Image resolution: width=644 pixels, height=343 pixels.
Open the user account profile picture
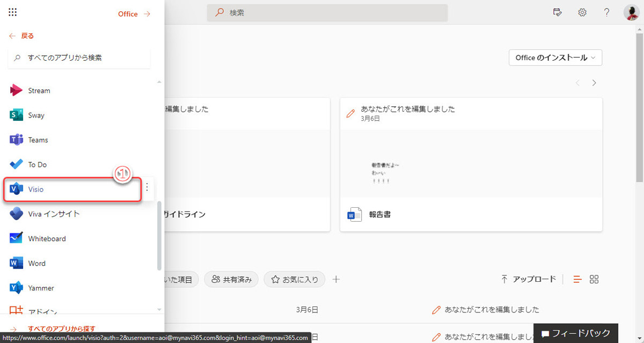point(631,12)
